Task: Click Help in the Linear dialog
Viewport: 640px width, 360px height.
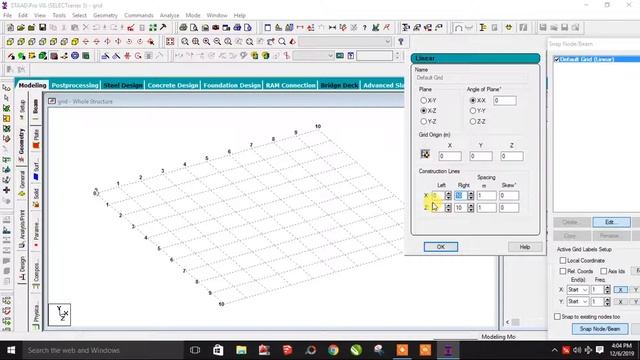Action: click(x=525, y=247)
